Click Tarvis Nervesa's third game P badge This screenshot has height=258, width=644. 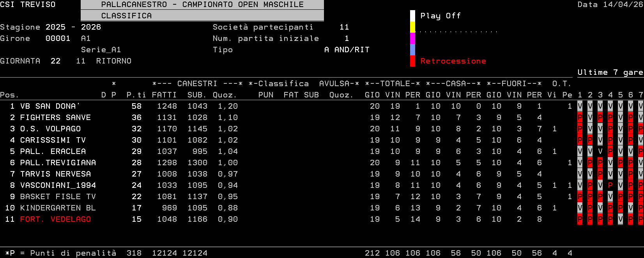click(x=600, y=174)
